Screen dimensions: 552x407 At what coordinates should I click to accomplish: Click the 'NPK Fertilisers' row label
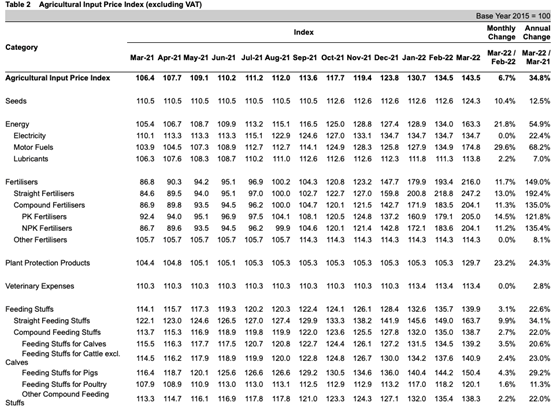point(47,228)
